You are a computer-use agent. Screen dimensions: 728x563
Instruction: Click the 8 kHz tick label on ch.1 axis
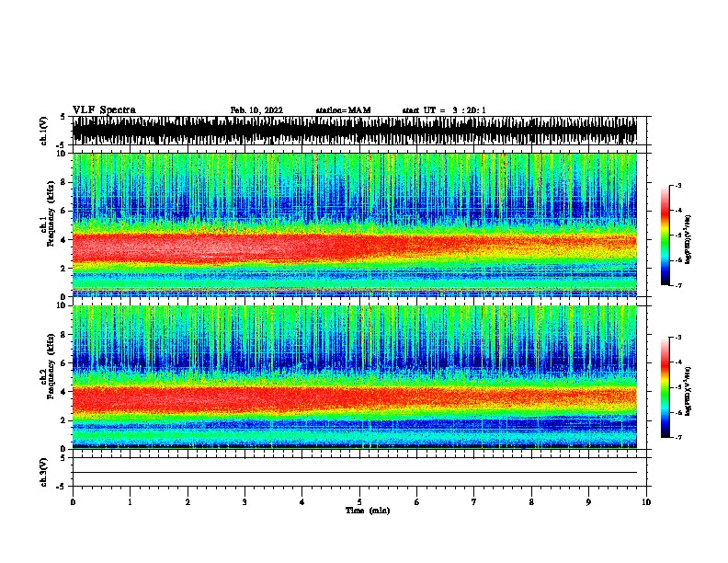pyautogui.click(x=65, y=182)
